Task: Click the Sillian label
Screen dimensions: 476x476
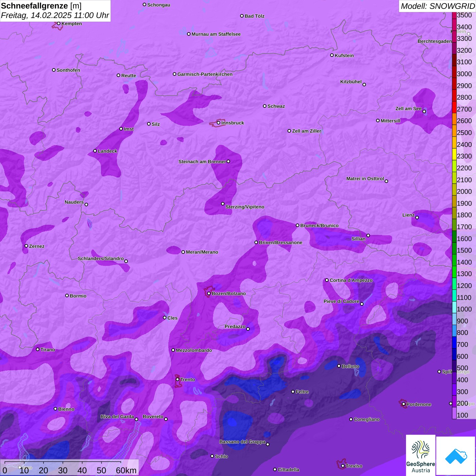Action: tap(358, 239)
